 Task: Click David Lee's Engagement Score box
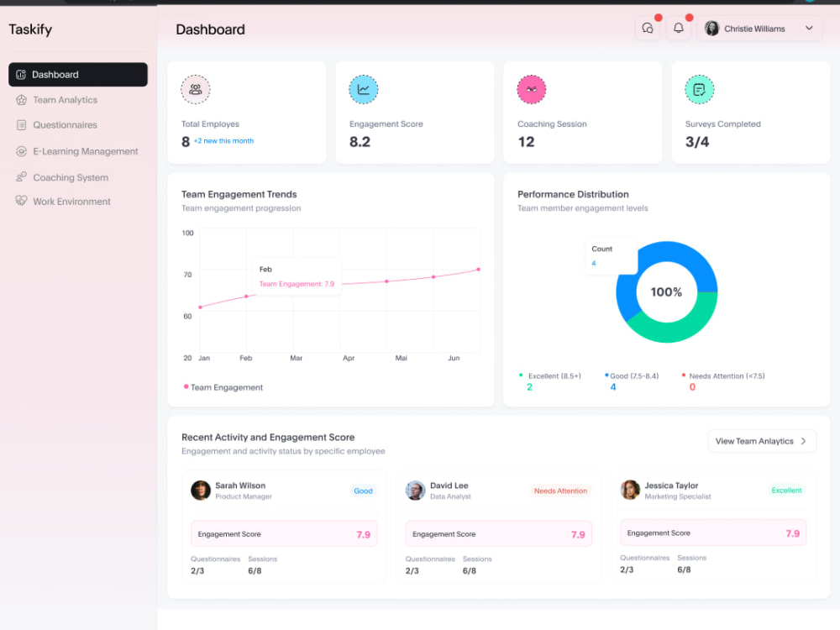(x=499, y=534)
